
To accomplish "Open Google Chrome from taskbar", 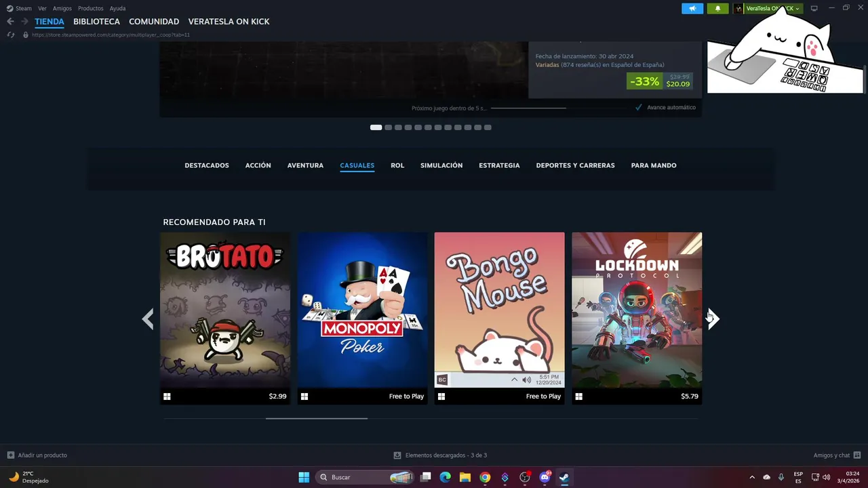I will coord(485,477).
